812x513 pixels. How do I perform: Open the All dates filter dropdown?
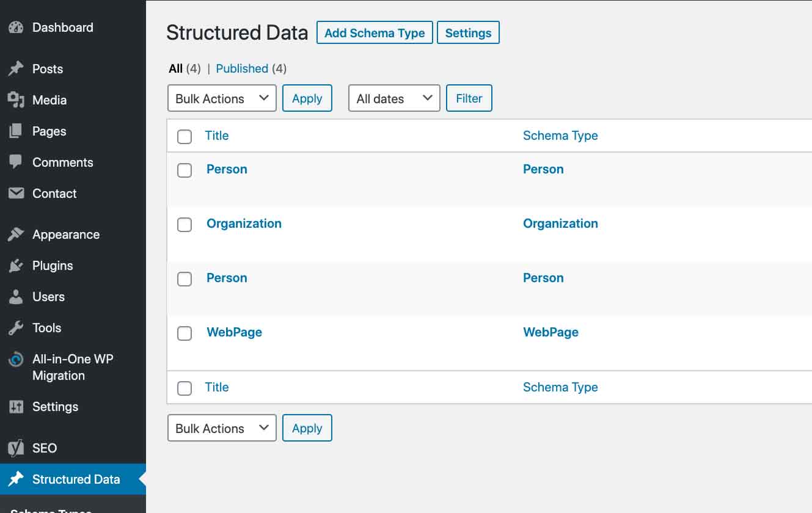pos(393,98)
